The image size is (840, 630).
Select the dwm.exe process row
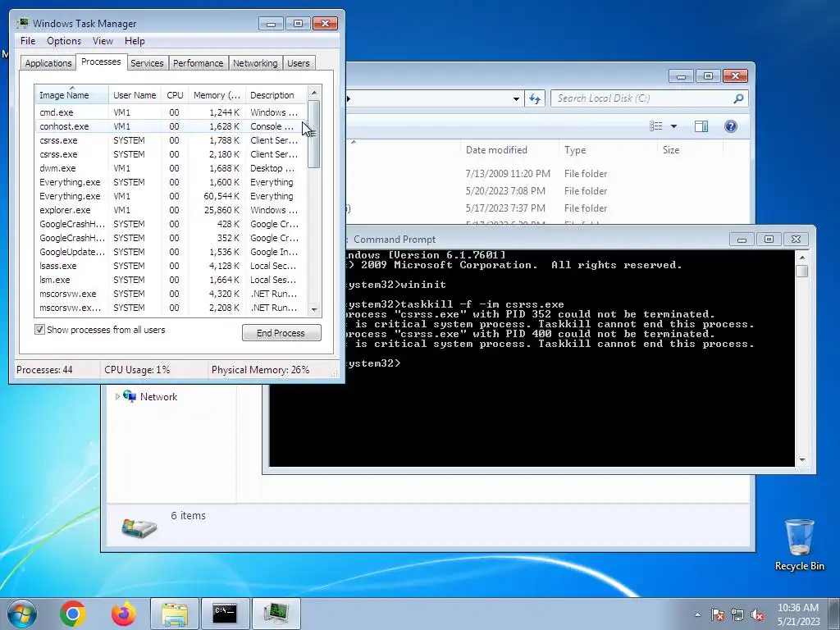pyautogui.click(x=171, y=168)
